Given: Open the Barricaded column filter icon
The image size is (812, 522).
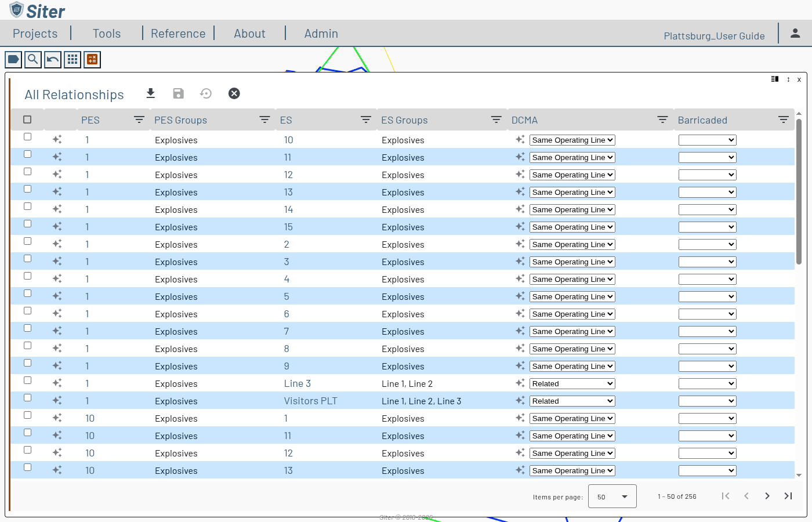Looking at the screenshot, I should pos(784,119).
